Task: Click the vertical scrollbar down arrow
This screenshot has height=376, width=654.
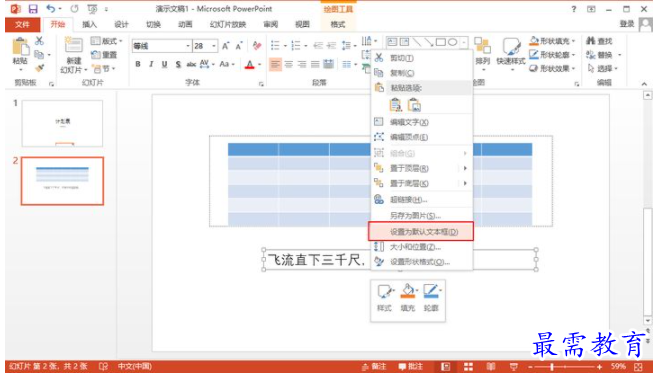Action: point(647,320)
